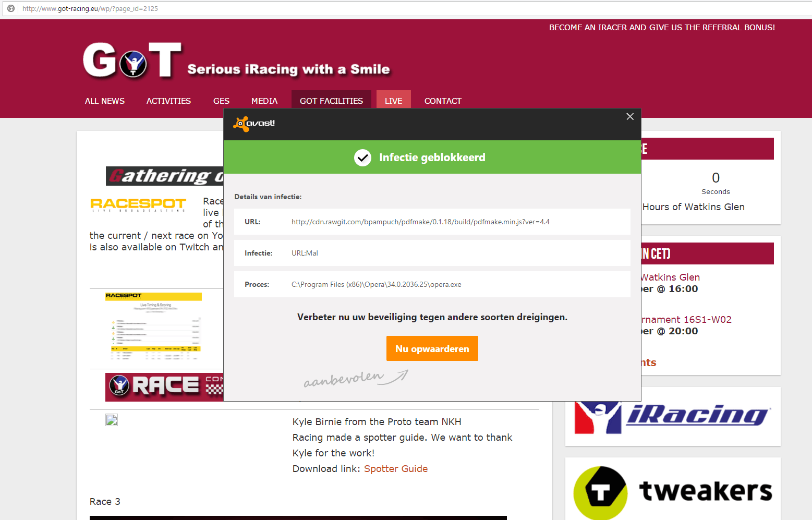
Task: Click the Race 3 heading
Action: point(105,502)
